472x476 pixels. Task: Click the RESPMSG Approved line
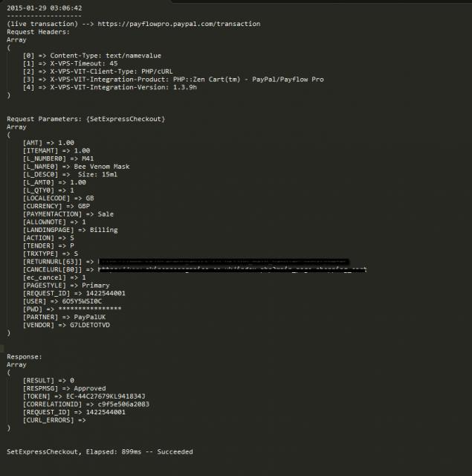pos(65,388)
